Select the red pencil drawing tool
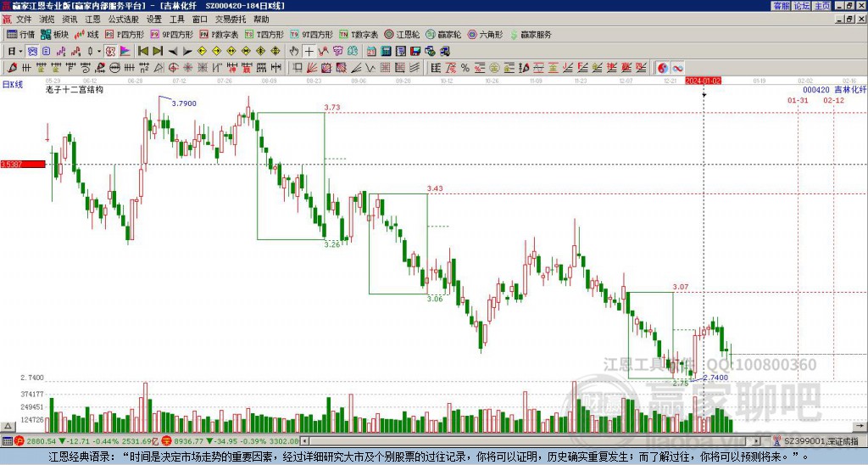 (x=12, y=68)
